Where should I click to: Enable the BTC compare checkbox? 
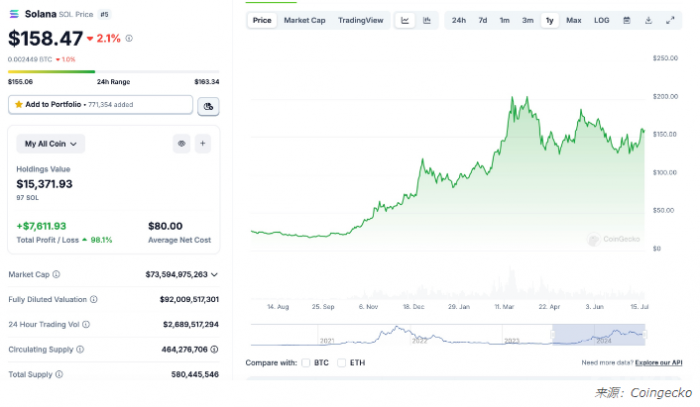(x=306, y=363)
